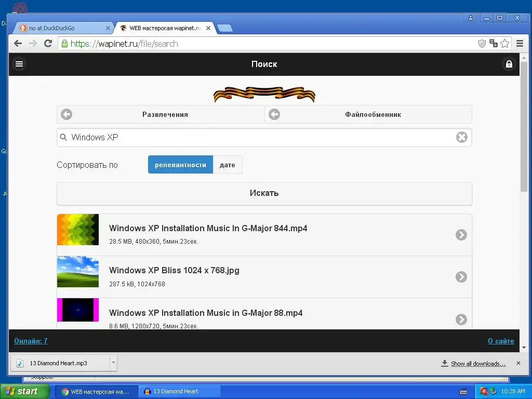This screenshot has width=532, height=399.
Task: Click red antivirus tray icon
Action: pyautogui.click(x=484, y=391)
